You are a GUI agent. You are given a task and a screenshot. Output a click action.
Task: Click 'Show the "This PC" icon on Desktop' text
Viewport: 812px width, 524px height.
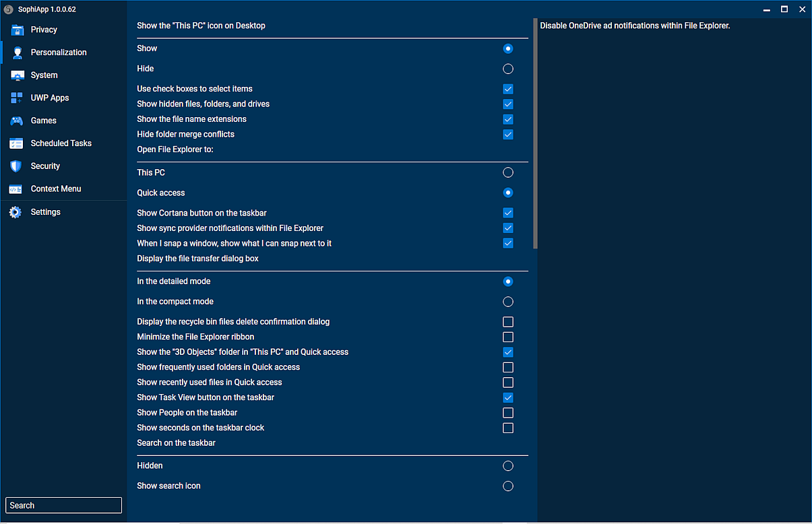(201, 26)
